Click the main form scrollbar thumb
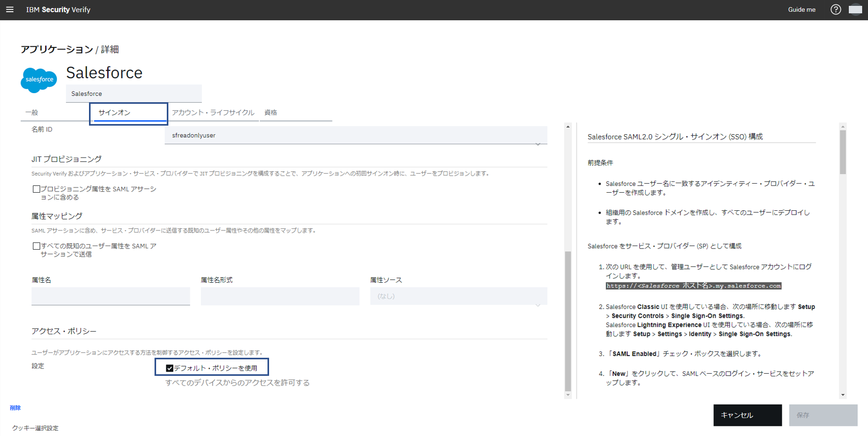The width and height of the screenshot is (868, 436). point(568,321)
